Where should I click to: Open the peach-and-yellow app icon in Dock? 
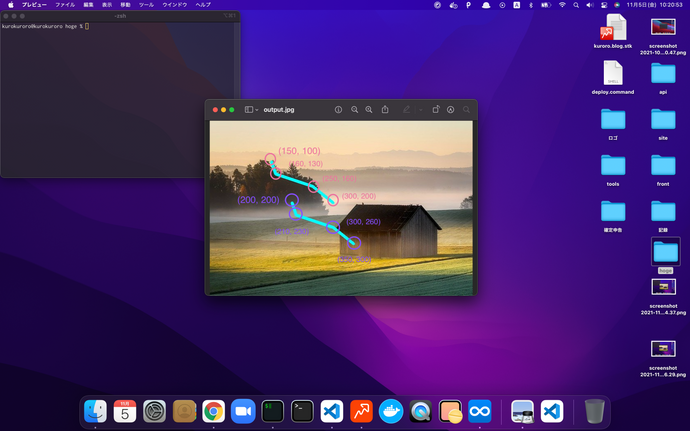point(450,411)
